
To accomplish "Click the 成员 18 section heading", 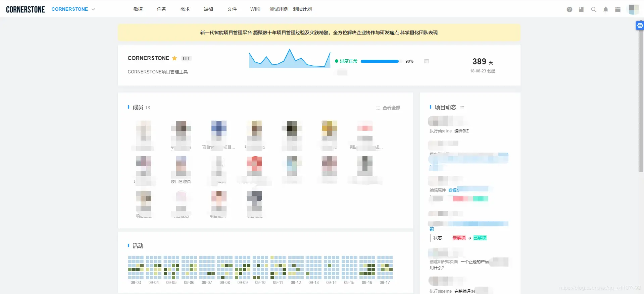I will [141, 108].
